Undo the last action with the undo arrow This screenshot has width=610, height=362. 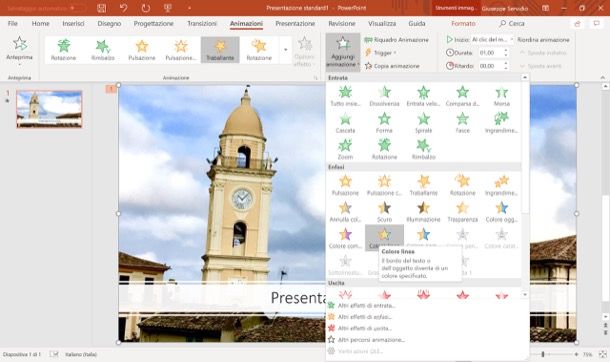(x=123, y=8)
